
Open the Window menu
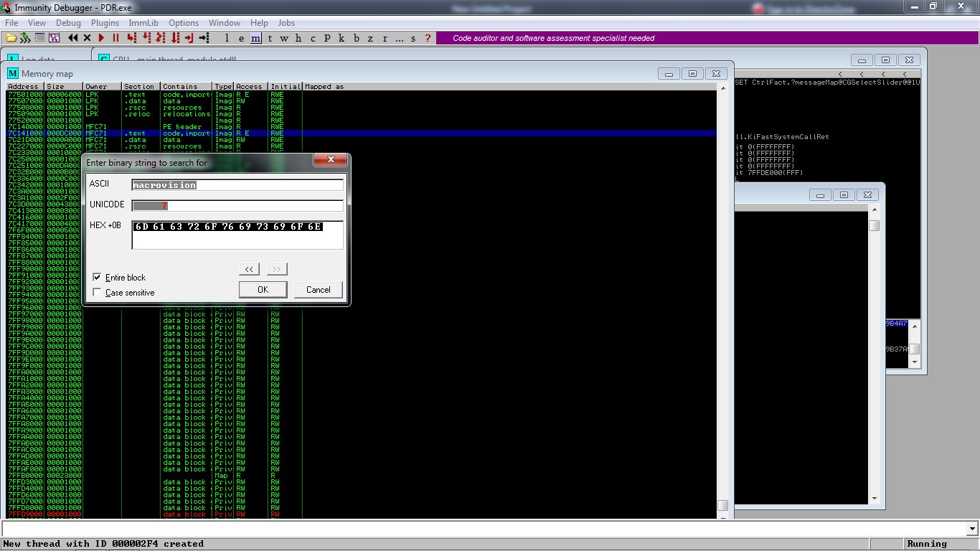[225, 23]
